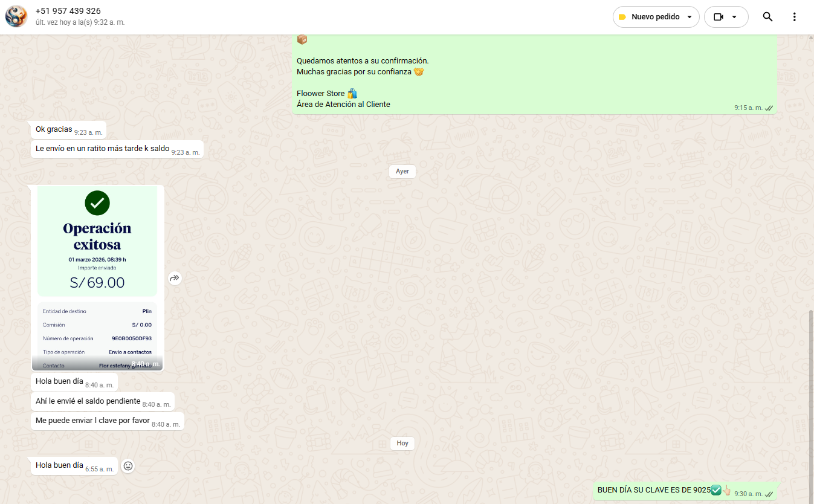
Task: Click the Ayer date separator
Action: click(x=402, y=171)
